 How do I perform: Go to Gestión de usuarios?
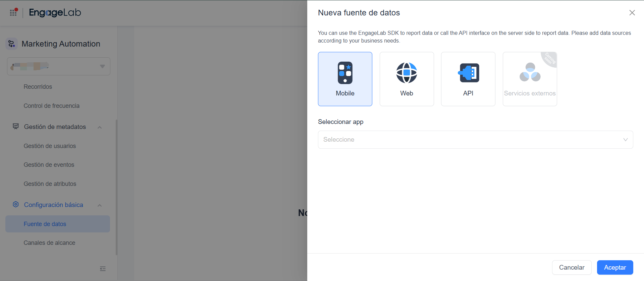coord(50,146)
